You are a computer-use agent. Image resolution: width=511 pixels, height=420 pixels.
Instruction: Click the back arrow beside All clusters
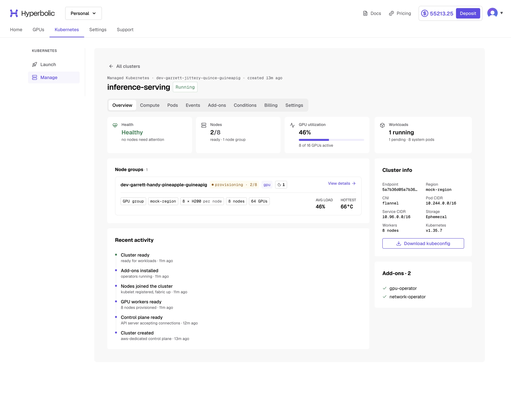pos(111,66)
